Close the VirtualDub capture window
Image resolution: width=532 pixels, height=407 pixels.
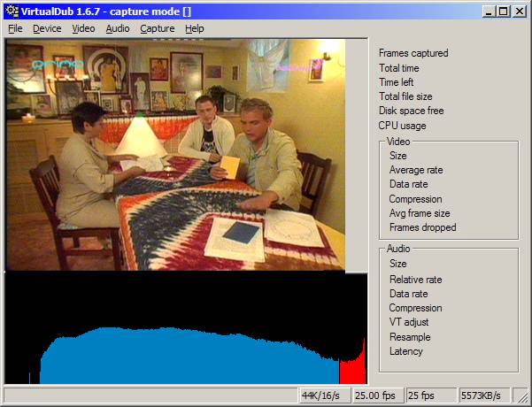click(520, 11)
